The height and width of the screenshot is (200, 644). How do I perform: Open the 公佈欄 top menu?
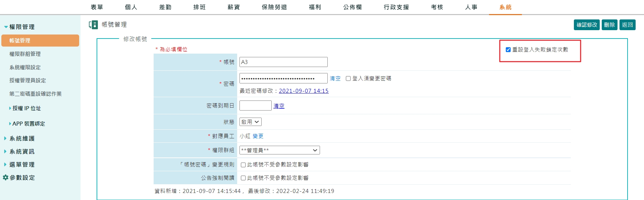click(x=353, y=7)
